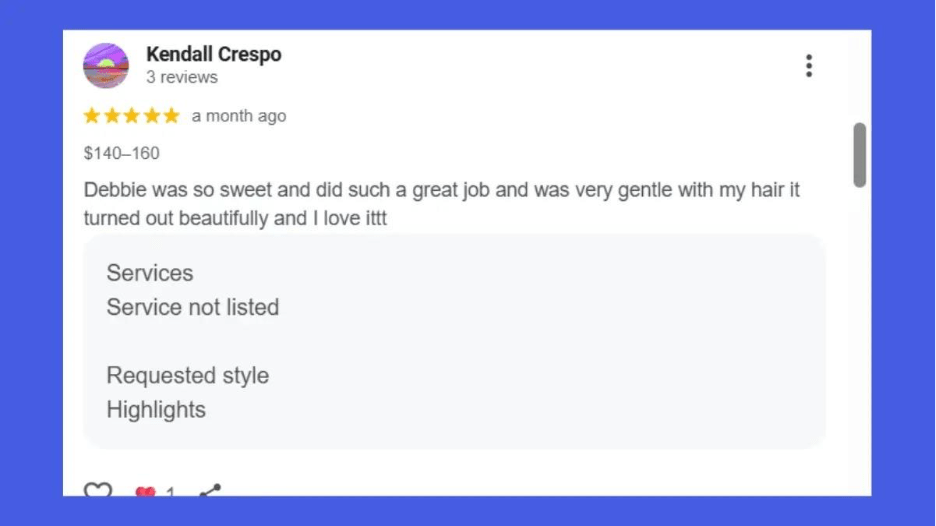Click the fifth yellow rating star
The height and width of the screenshot is (526, 936).
tap(171, 116)
